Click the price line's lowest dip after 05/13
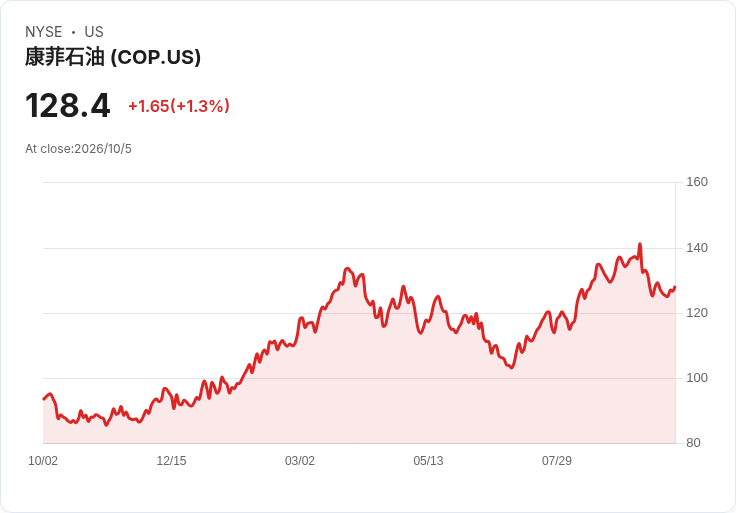The height and width of the screenshot is (513, 736). (512, 368)
